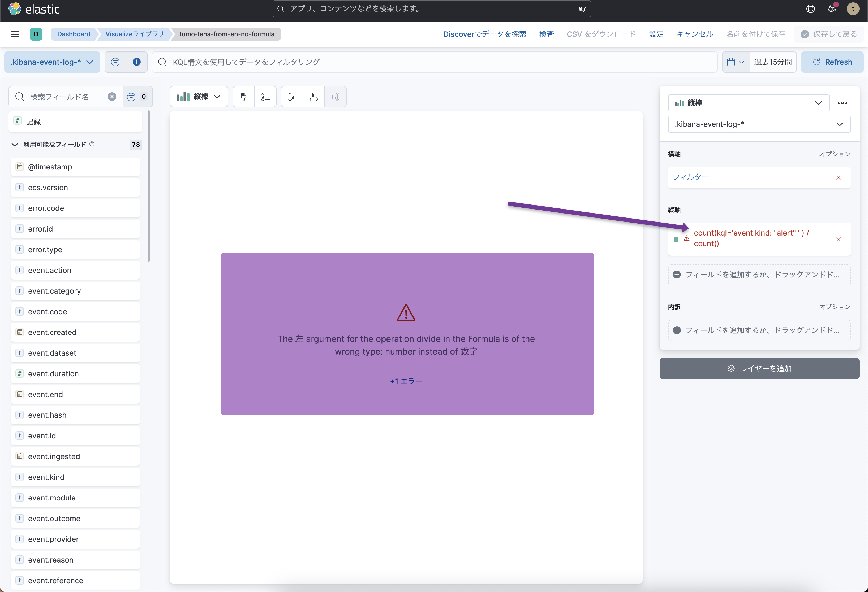Viewport: 868px width, 592px height.
Task: Click the green color indicator of the metric
Action: (676, 239)
